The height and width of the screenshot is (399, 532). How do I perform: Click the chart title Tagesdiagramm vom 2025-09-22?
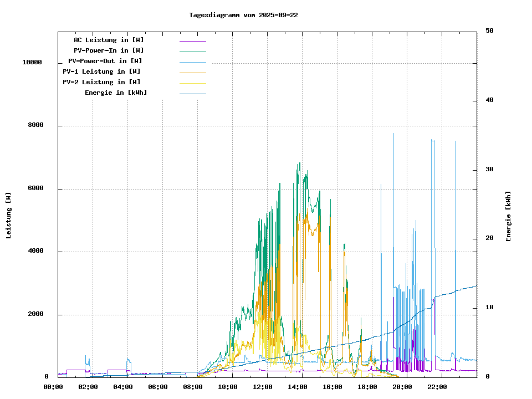click(243, 15)
